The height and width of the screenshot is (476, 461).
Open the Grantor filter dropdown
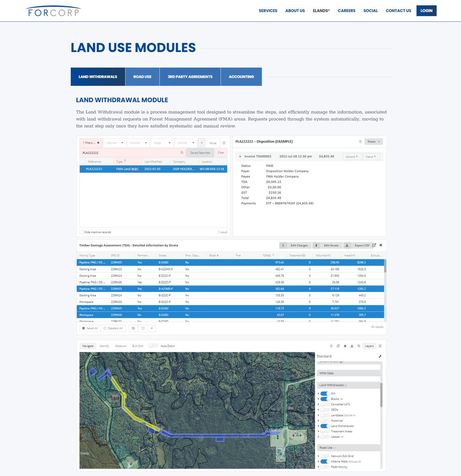click(139, 143)
